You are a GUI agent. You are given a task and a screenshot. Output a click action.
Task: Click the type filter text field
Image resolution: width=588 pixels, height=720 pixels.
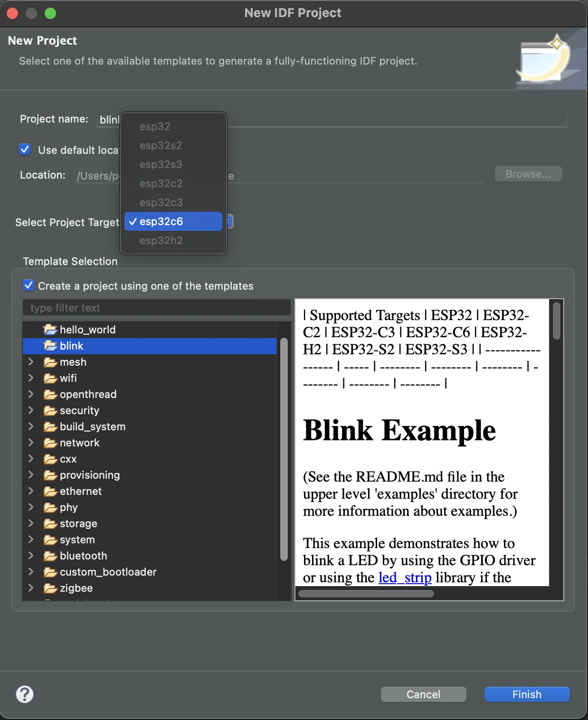(157, 308)
